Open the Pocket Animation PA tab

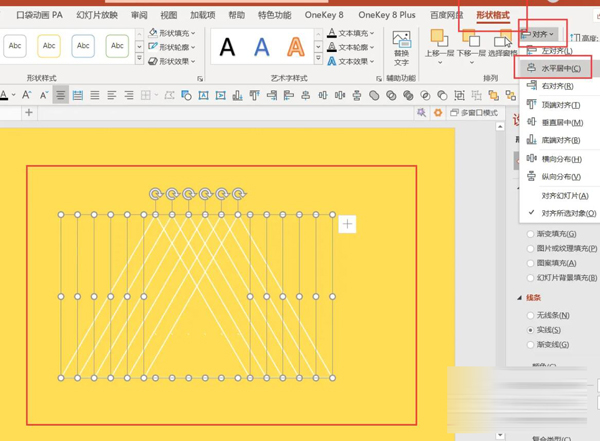(39, 15)
